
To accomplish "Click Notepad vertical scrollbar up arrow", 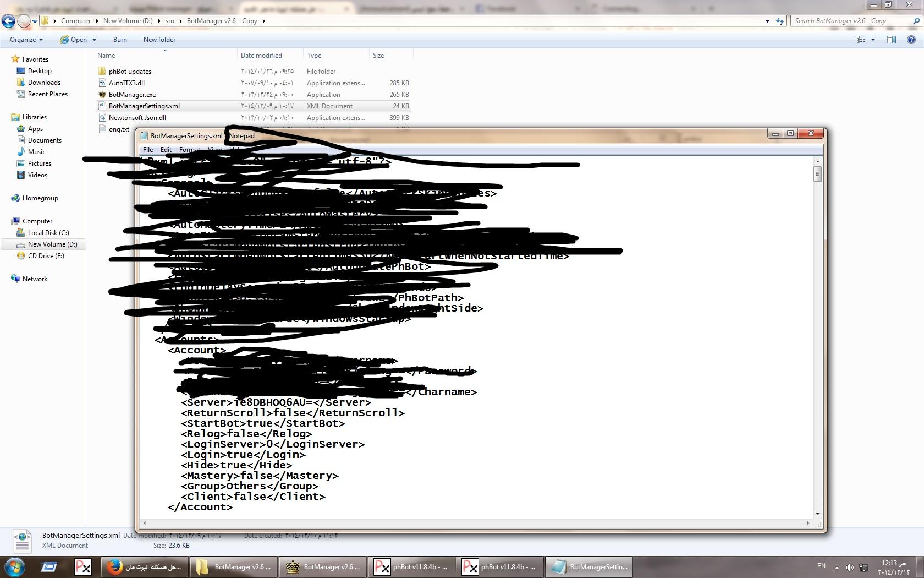I will coord(818,161).
